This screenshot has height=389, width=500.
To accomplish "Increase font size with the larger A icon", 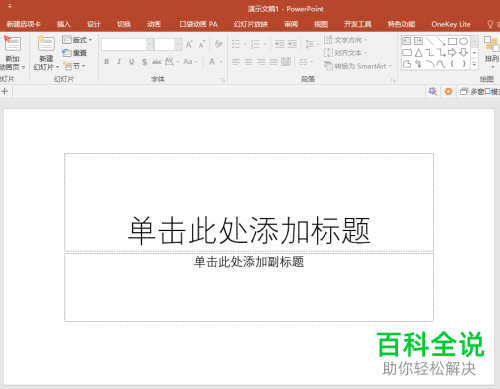I will click(x=189, y=44).
